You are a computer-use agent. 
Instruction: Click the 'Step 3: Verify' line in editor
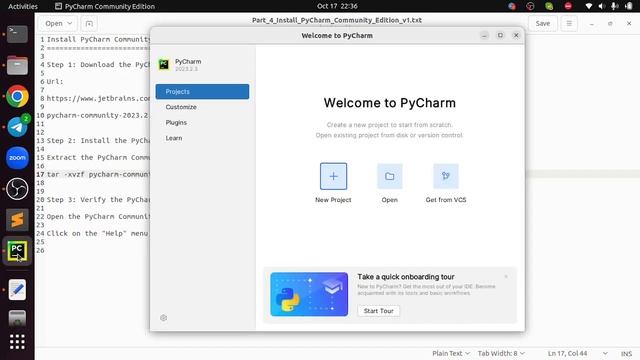coord(98,200)
